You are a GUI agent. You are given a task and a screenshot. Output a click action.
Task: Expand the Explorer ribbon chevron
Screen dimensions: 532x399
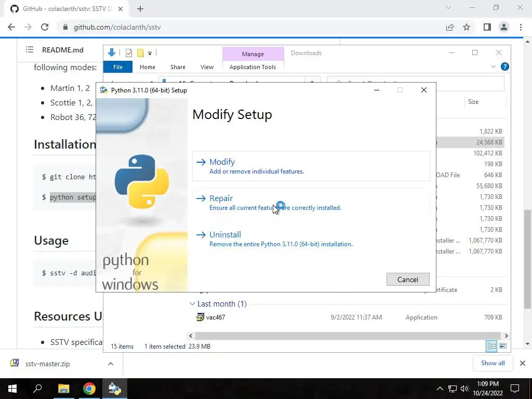pyautogui.click(x=494, y=67)
